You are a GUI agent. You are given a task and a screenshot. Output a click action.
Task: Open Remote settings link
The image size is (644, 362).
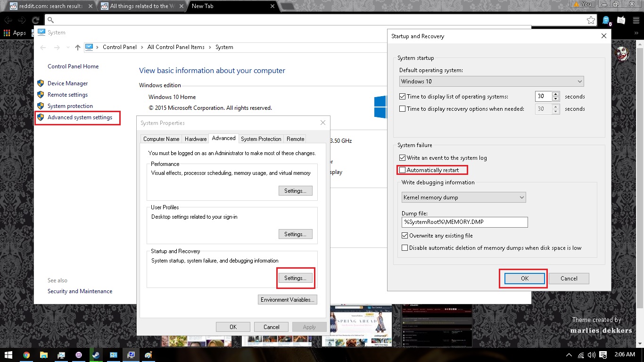point(68,95)
